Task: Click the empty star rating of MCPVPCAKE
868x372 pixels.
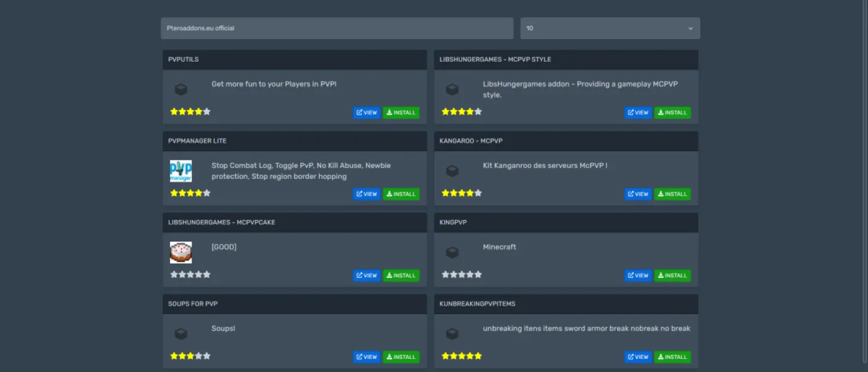Action: tap(191, 274)
